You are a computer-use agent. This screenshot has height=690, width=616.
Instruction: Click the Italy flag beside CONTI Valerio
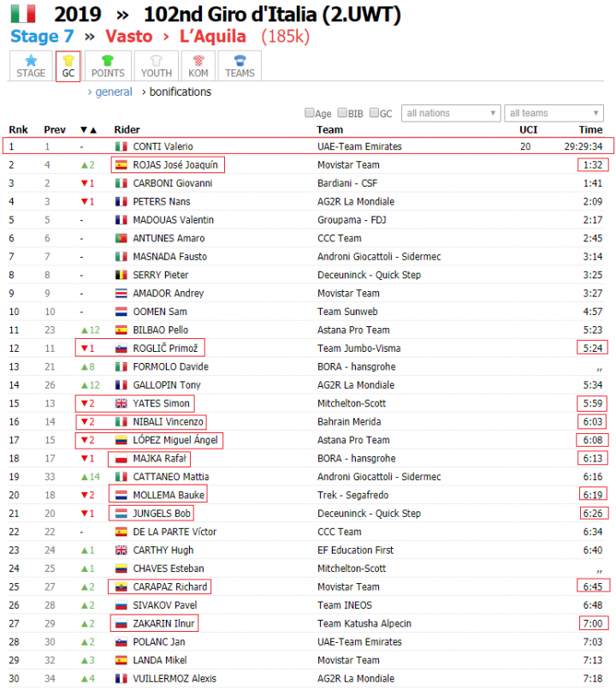click(x=121, y=146)
